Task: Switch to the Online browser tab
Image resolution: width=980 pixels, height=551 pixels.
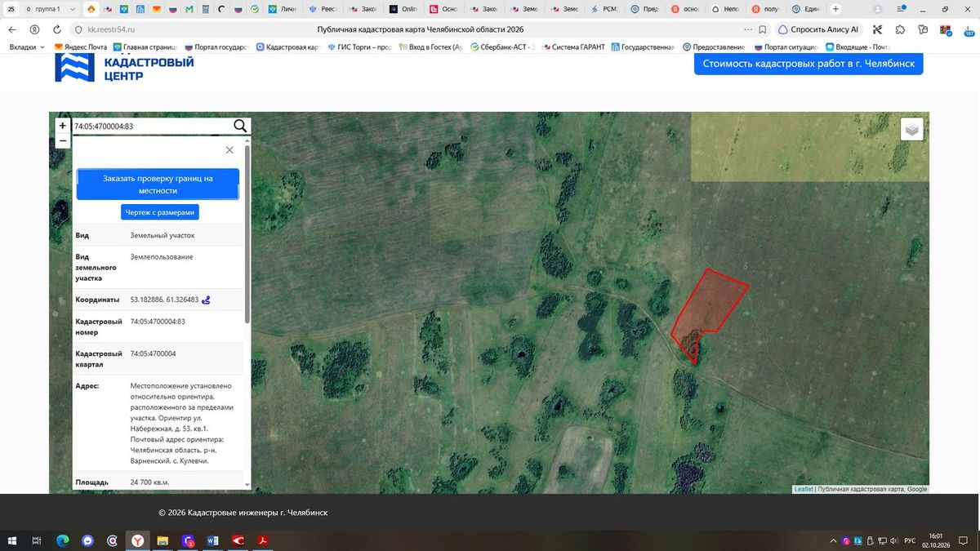Action: [x=404, y=9]
